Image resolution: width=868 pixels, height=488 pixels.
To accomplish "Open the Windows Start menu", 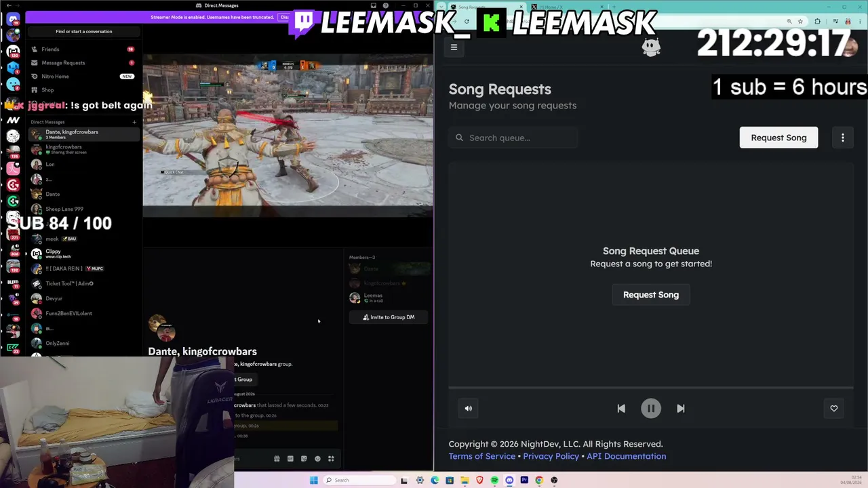I will (313, 481).
